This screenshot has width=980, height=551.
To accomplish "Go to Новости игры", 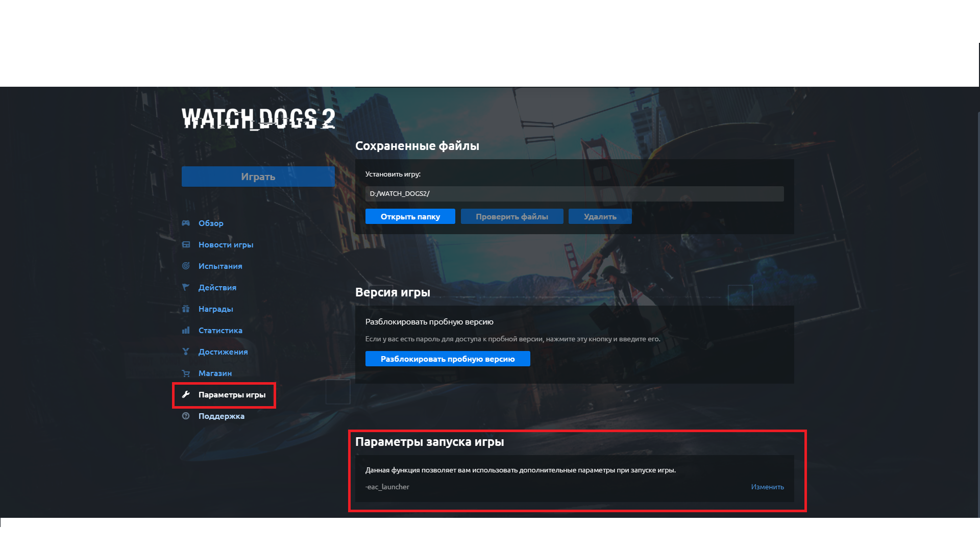I will pyautogui.click(x=226, y=244).
